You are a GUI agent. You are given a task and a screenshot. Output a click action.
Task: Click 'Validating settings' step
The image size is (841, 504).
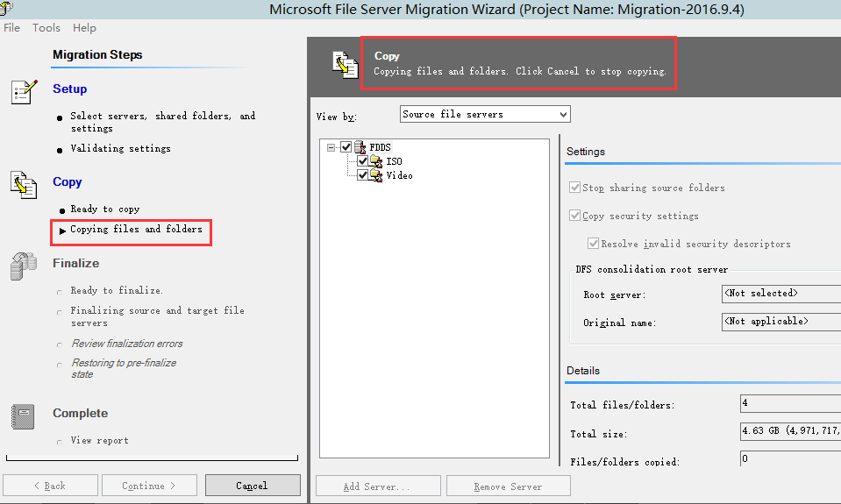click(x=121, y=148)
